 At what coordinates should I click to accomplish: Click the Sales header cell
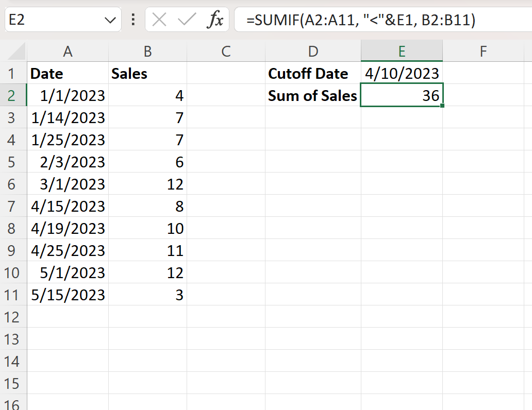click(147, 73)
